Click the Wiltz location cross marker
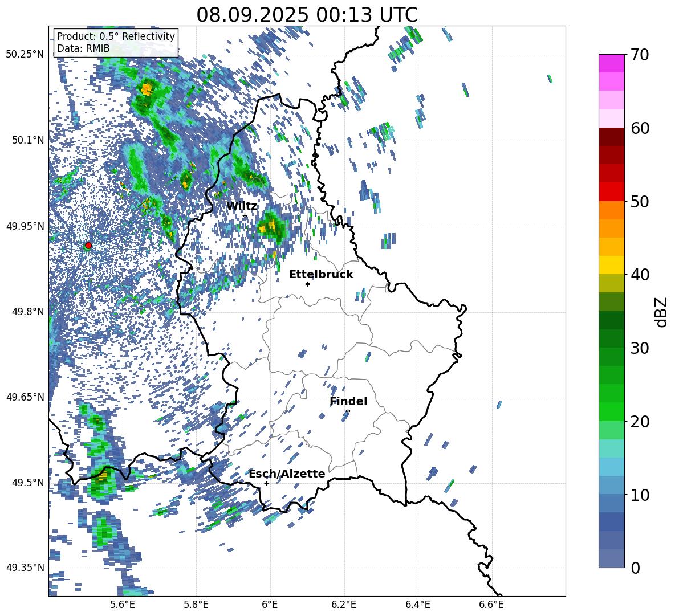 click(x=245, y=216)
